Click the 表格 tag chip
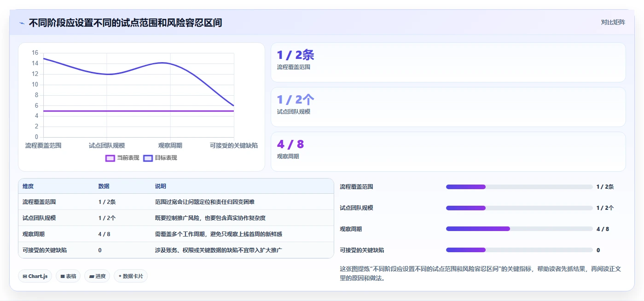 [x=68, y=276]
